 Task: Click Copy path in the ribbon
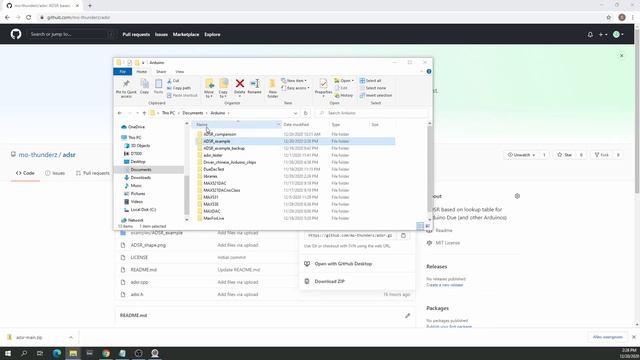179,88
